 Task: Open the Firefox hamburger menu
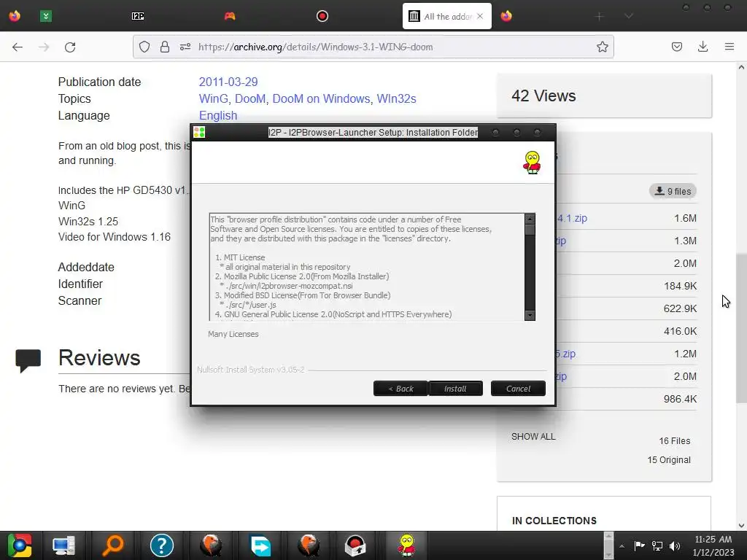729,47
